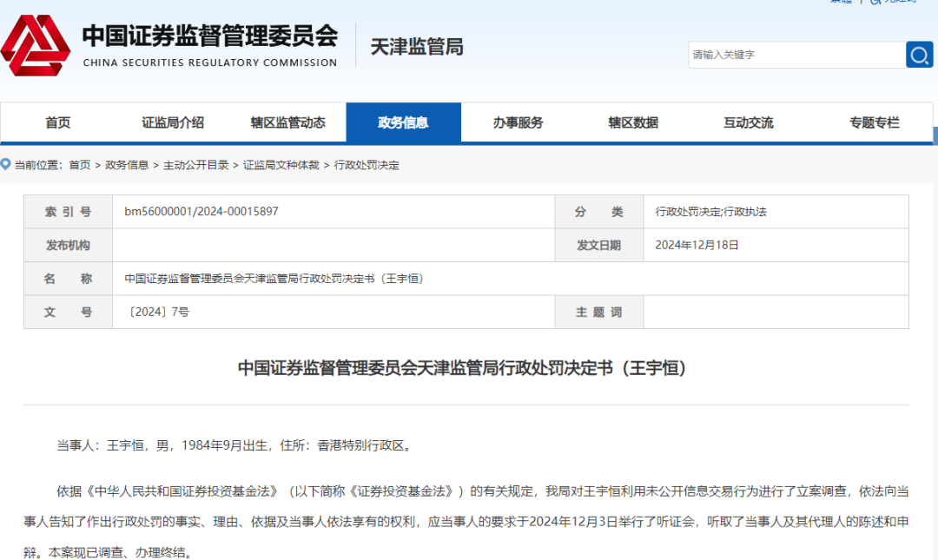938x560 pixels.
Task: Switch to the 首页 navigation tab
Action: point(57,122)
